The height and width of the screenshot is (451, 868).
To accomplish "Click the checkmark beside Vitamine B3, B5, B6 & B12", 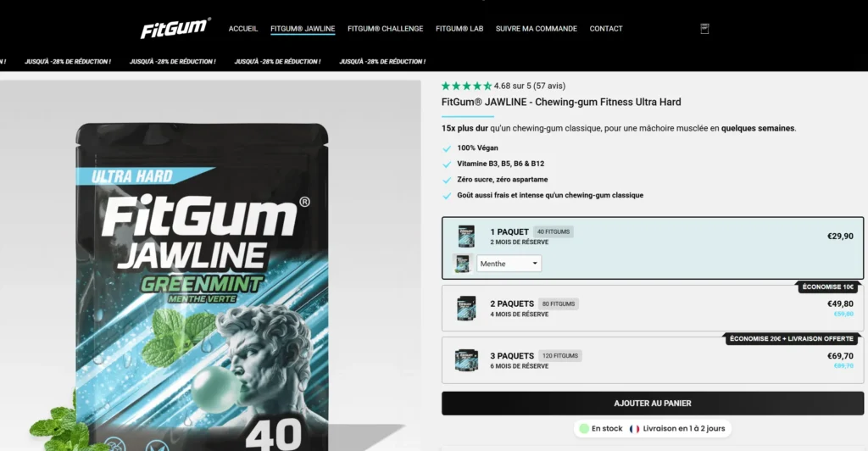I will coord(447,164).
